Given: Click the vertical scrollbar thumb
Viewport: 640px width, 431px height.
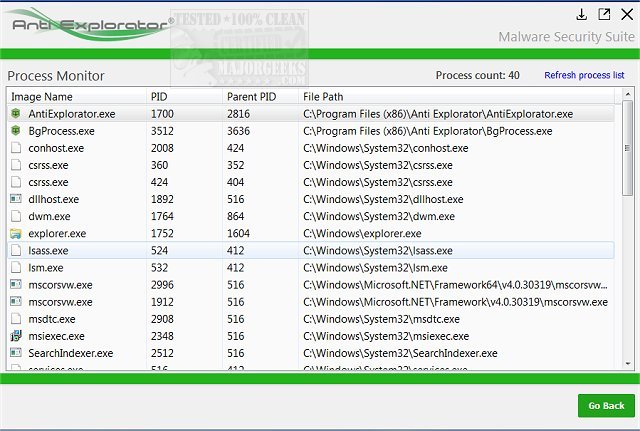Looking at the screenshot, I should [628, 148].
